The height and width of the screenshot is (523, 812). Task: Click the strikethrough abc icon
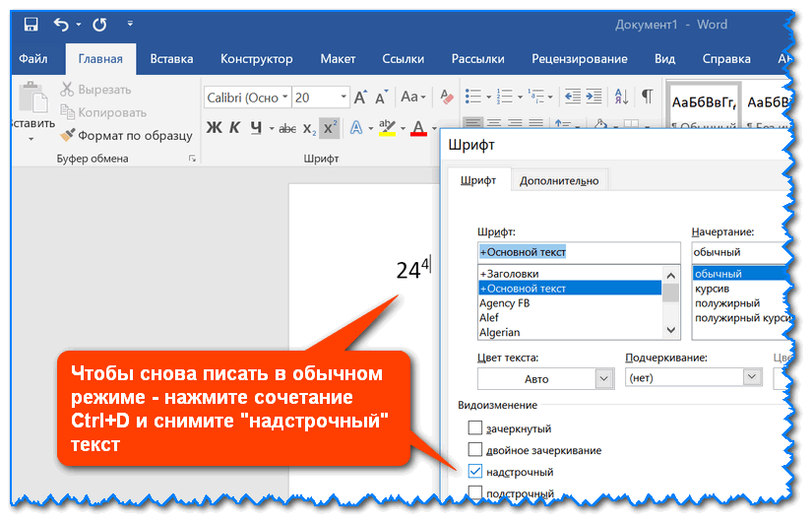(x=287, y=128)
